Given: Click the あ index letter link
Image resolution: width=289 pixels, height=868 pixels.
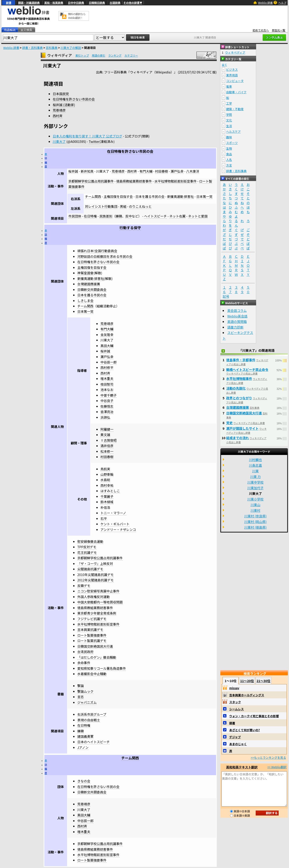Looking at the screenshot, I should tap(224, 185).
